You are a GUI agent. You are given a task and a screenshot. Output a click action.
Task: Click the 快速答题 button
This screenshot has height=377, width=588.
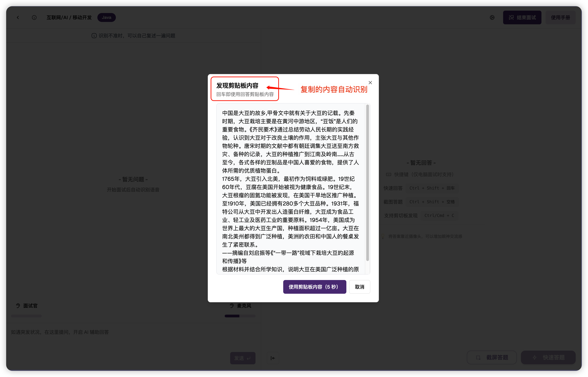(x=548, y=357)
